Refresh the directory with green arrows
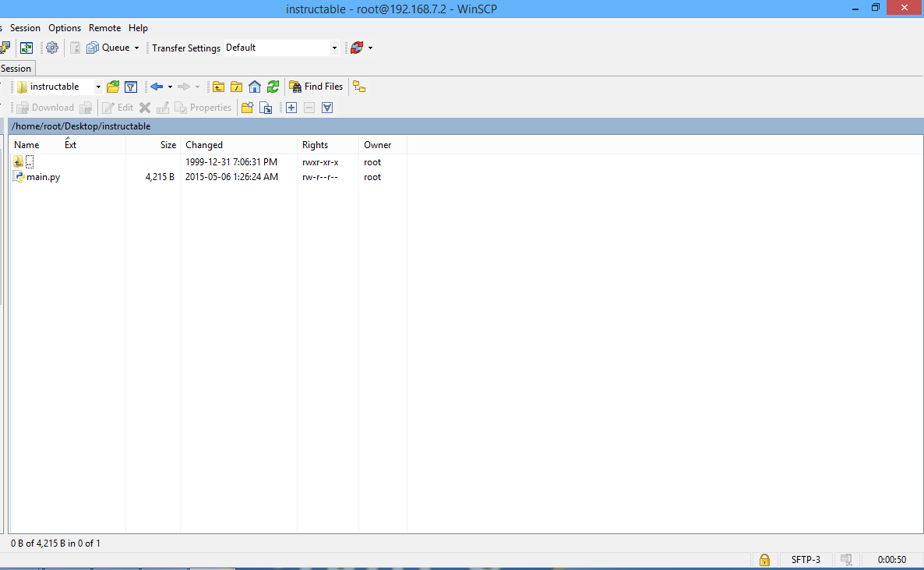The height and width of the screenshot is (570, 924). [x=273, y=87]
